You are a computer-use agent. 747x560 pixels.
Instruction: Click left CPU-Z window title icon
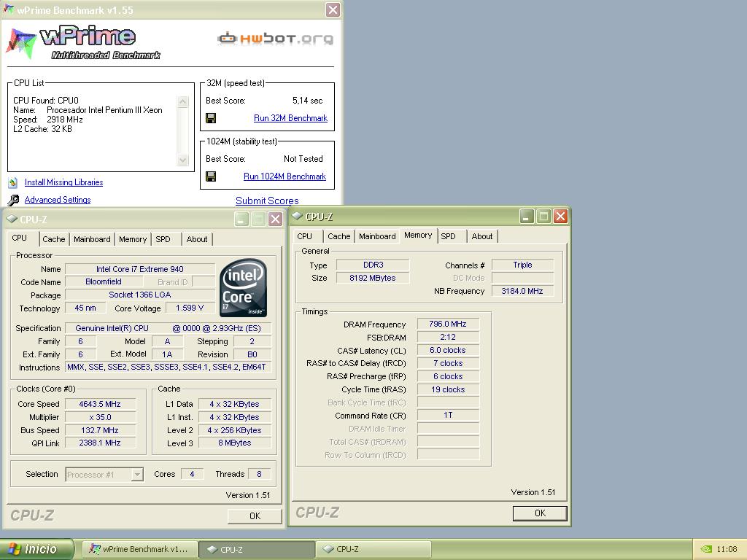pyautogui.click(x=12, y=219)
